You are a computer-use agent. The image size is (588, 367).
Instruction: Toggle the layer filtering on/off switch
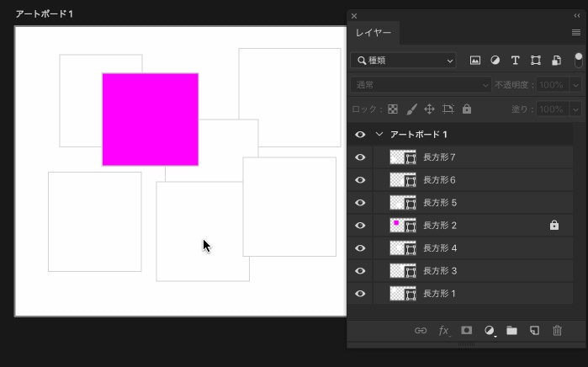point(578,61)
